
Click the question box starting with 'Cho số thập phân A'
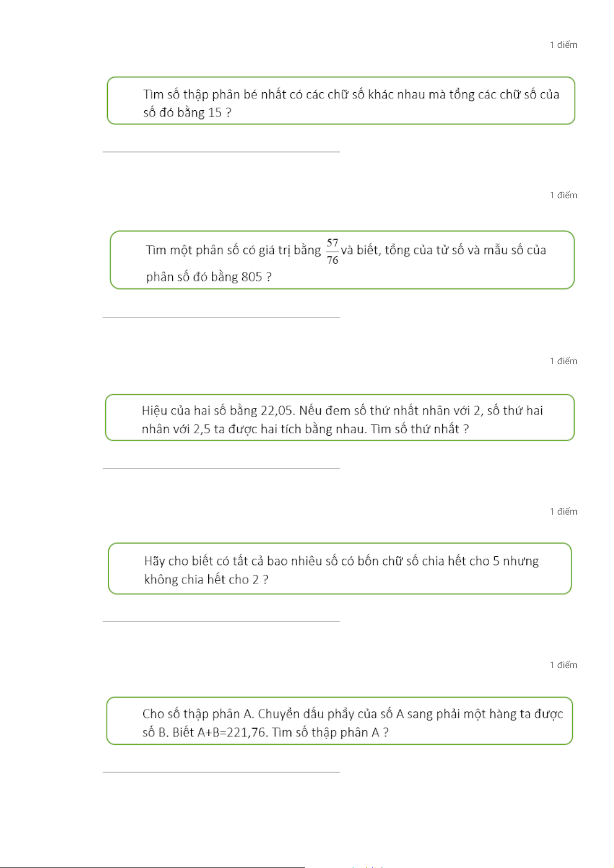340,721
